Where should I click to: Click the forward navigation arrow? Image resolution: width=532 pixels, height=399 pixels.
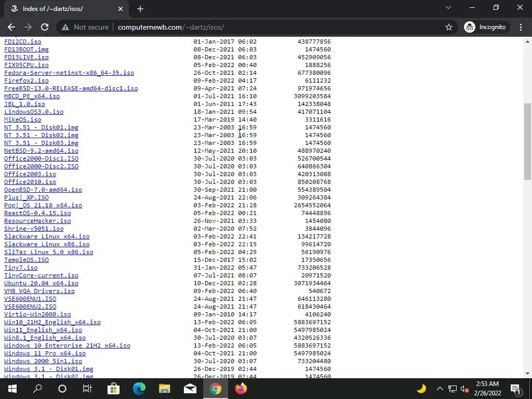coord(28,27)
